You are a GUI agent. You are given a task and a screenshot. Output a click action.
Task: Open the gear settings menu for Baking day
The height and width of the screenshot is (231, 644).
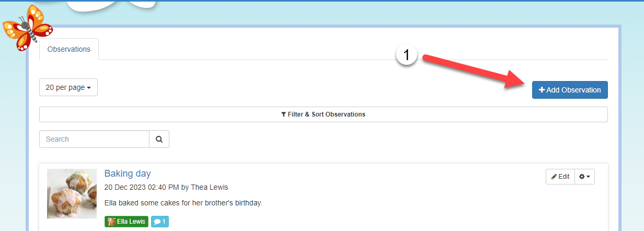pos(584,177)
